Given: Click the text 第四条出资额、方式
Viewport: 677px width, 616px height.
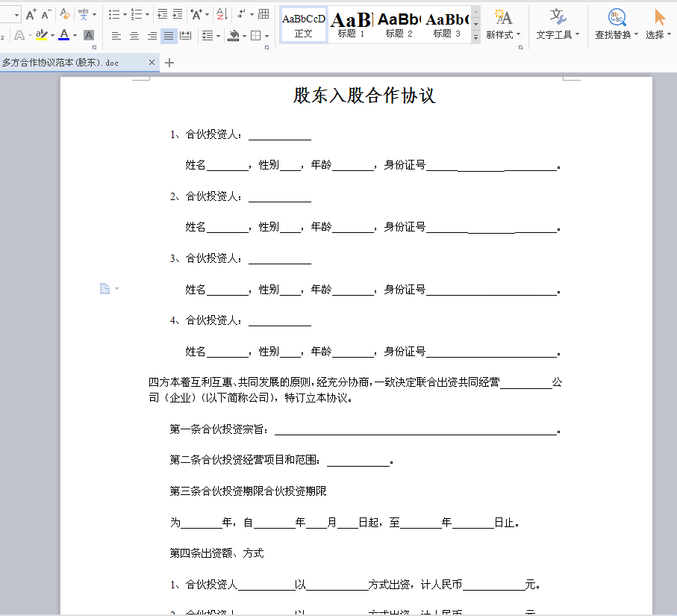Looking at the screenshot, I should pos(216,553).
